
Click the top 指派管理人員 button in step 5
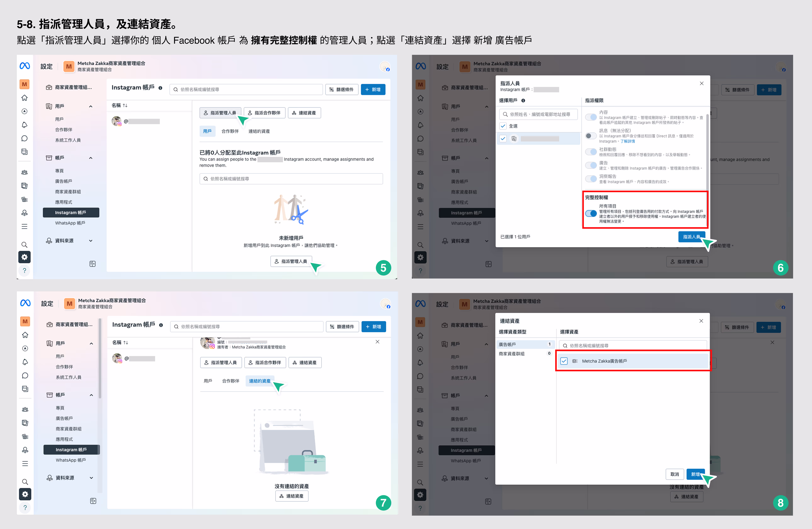click(x=220, y=113)
